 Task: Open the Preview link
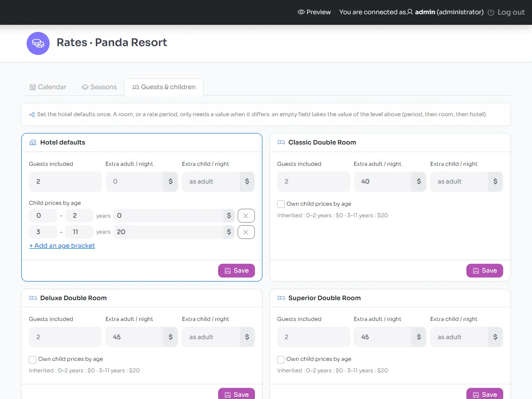point(314,12)
